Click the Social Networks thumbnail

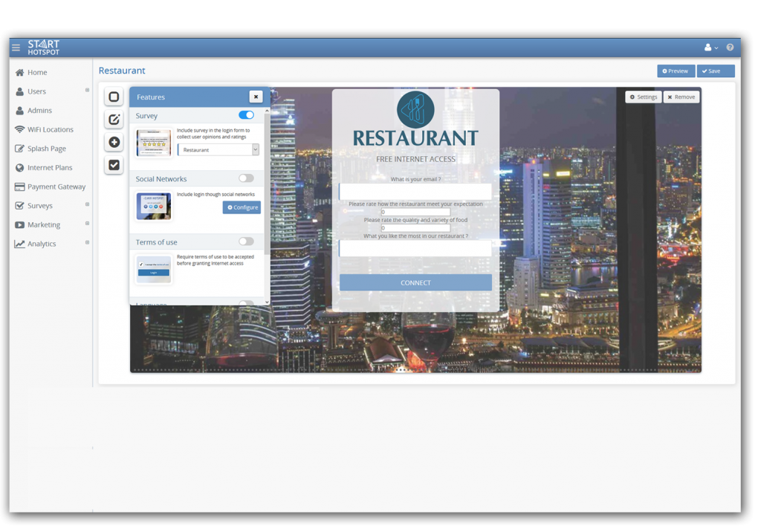(153, 206)
